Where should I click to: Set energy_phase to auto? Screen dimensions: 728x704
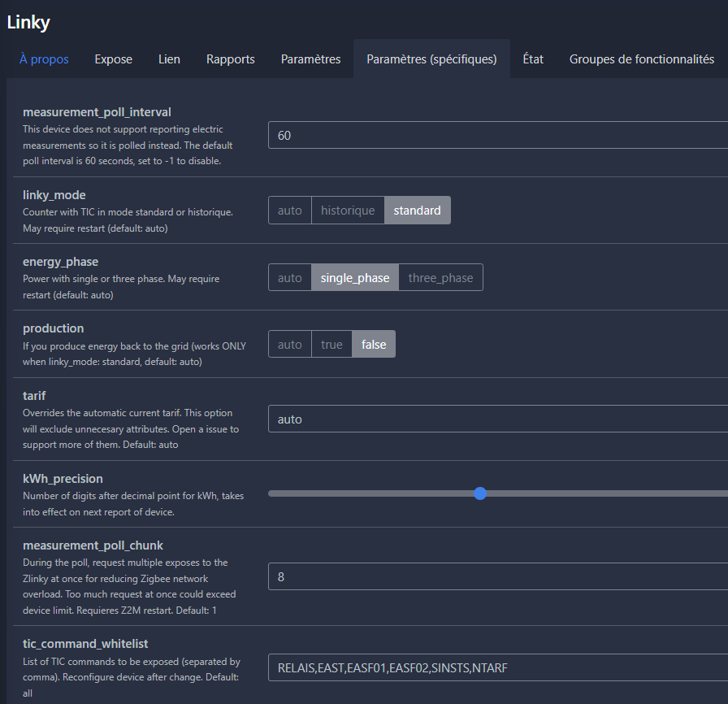290,278
